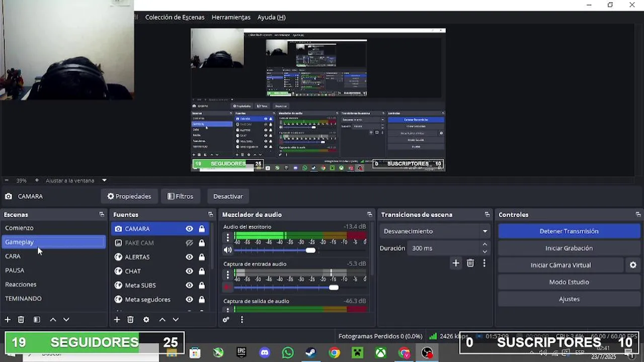Click Iniciar Cámara Virtual button
The height and width of the screenshot is (362, 644).
(561, 265)
